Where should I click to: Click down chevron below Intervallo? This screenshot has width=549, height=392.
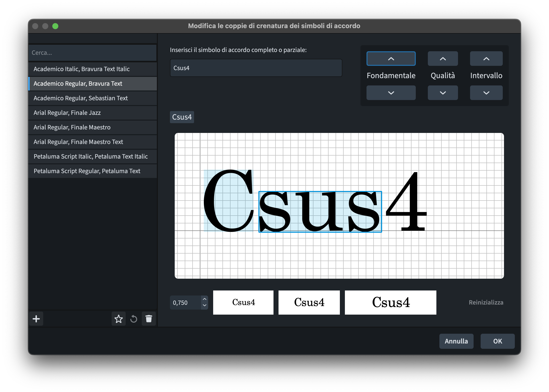(486, 93)
